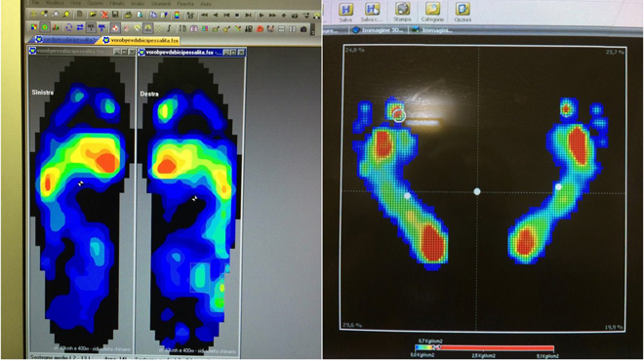644x361 pixels.
Task: Click the stop square playback control
Action: click(237, 16)
